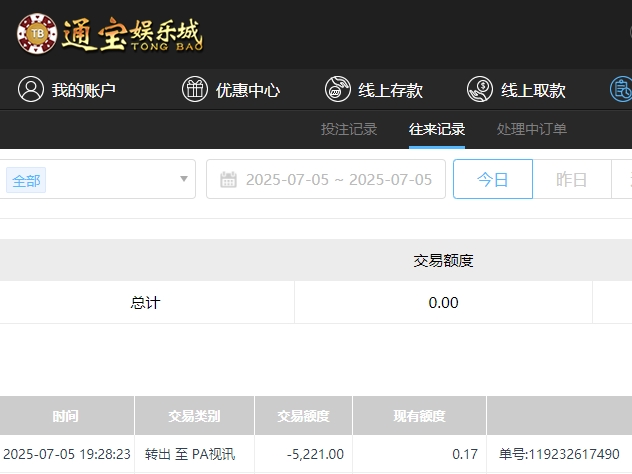Click the 交易类别 column header
The image size is (632, 474).
click(x=194, y=416)
